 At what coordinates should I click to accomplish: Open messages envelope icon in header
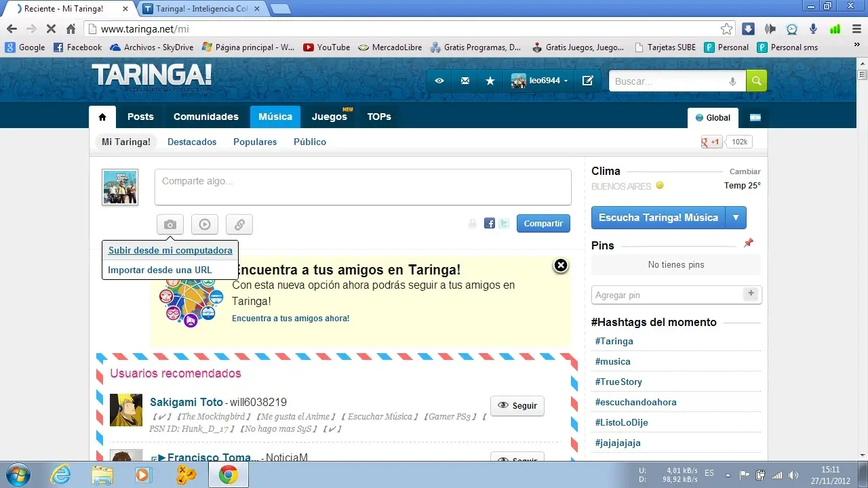(465, 81)
